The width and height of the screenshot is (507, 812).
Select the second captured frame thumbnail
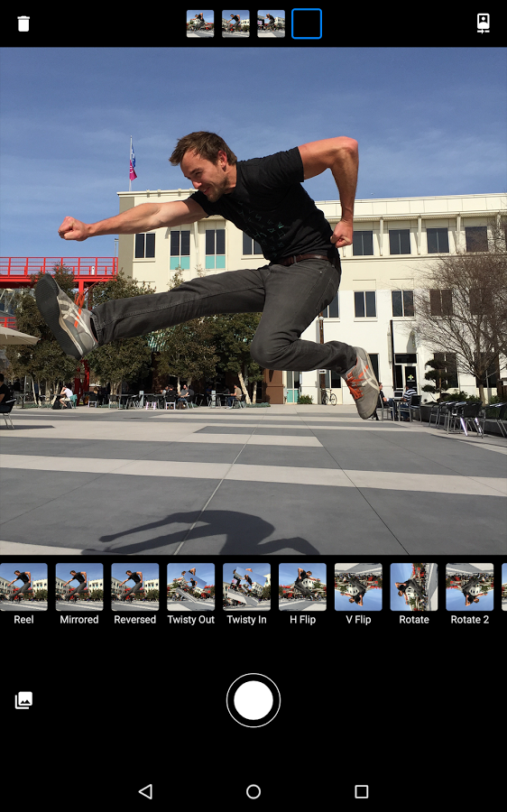[235, 23]
